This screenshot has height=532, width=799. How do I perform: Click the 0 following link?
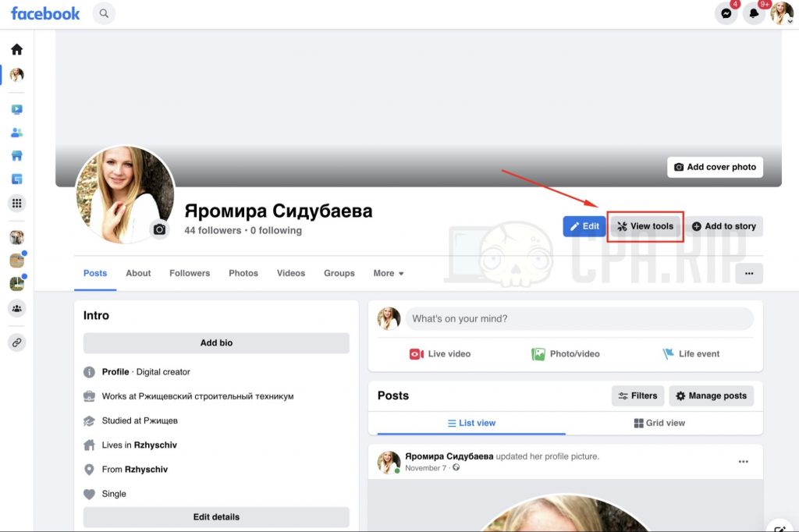click(x=276, y=230)
